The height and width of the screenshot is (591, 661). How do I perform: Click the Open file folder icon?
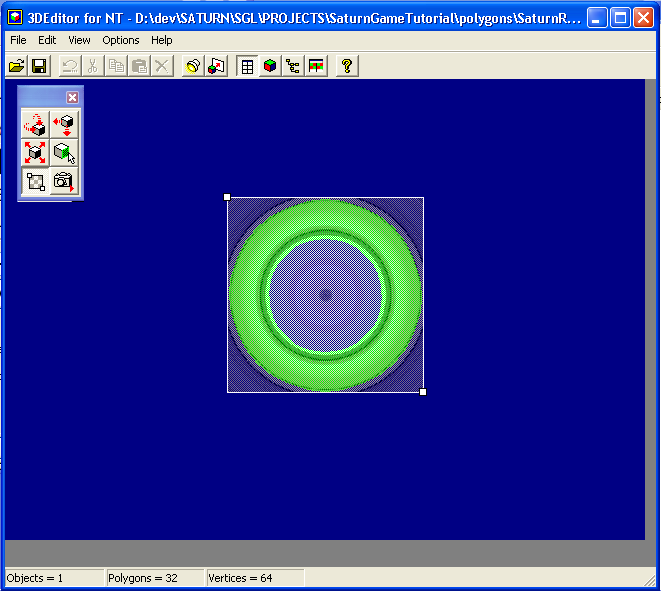click(16, 66)
